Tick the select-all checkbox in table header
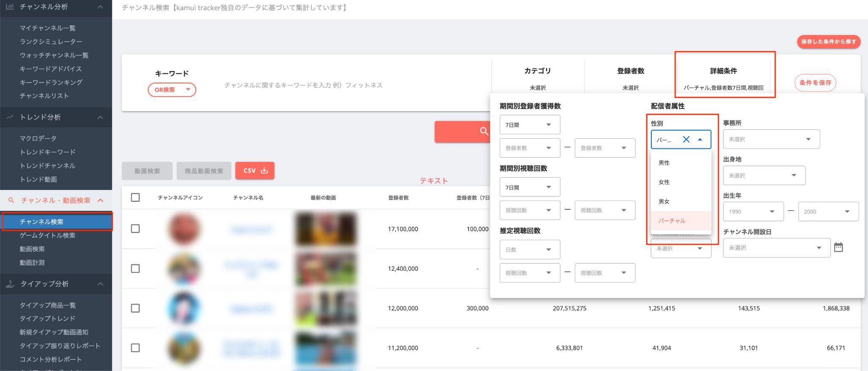This screenshot has width=868, height=371. click(x=135, y=197)
